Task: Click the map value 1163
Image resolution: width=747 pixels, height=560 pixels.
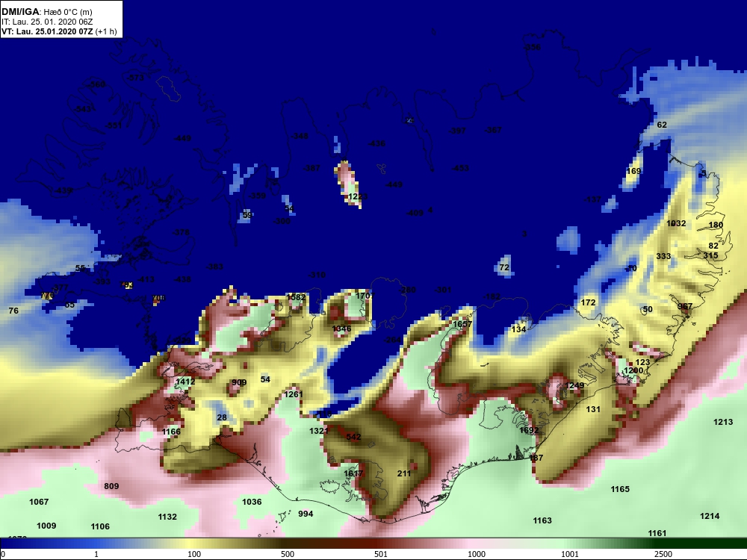Action: tap(542, 520)
